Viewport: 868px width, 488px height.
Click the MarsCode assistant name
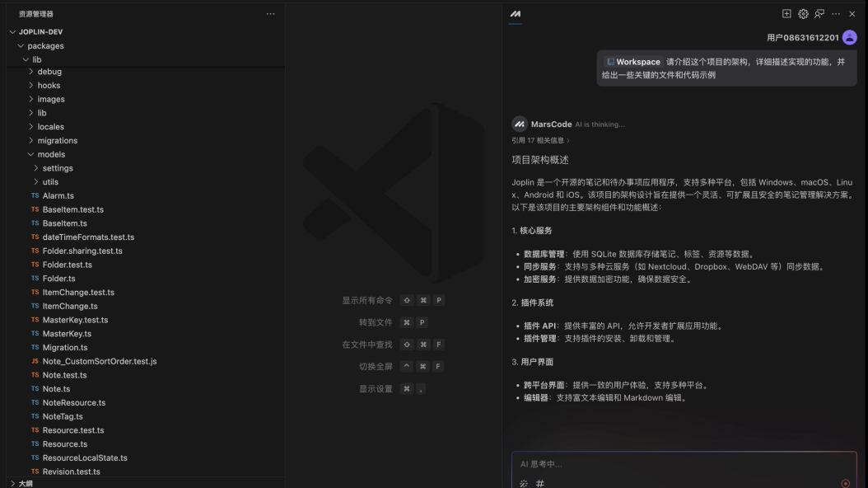pos(552,124)
